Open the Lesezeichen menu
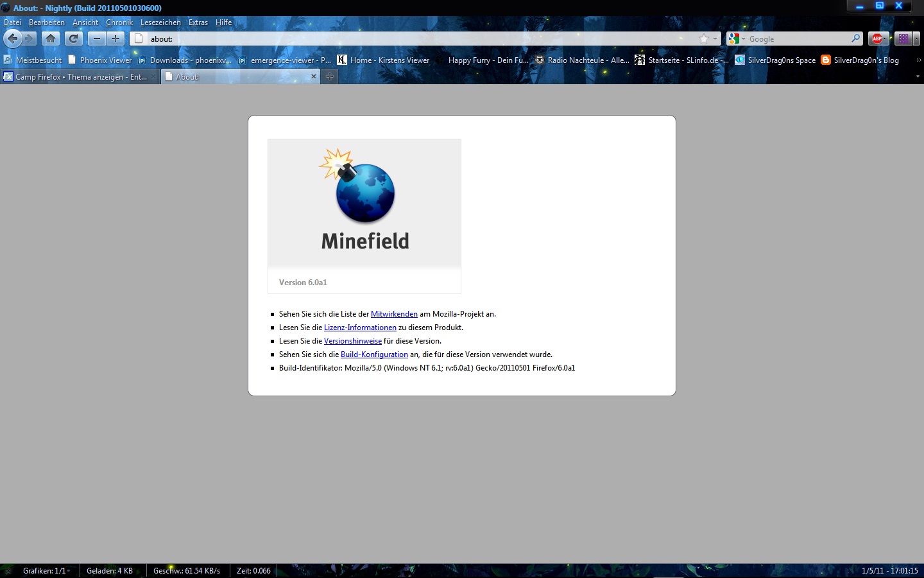The image size is (924, 578). (x=160, y=22)
